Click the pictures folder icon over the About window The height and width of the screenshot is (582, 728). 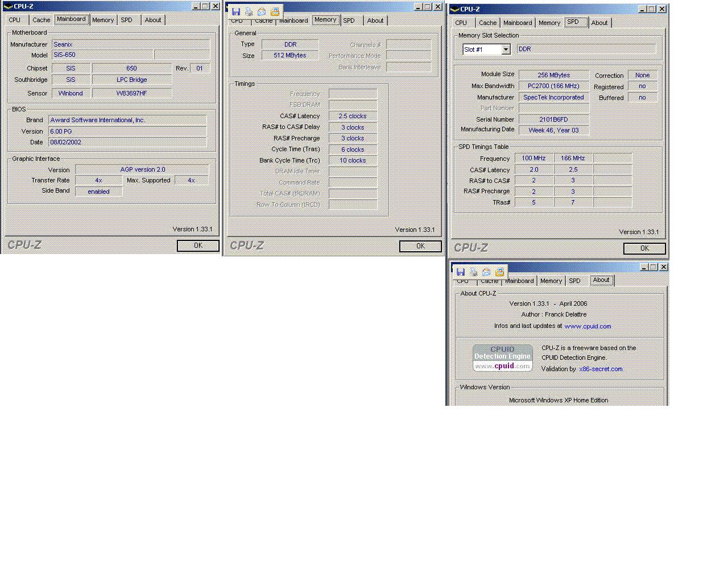[499, 272]
